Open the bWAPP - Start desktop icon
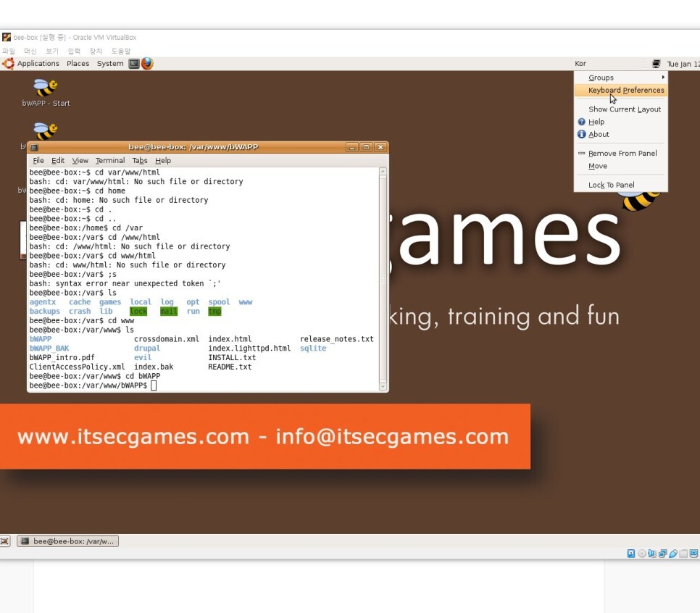This screenshot has height=613, width=700. [46, 93]
